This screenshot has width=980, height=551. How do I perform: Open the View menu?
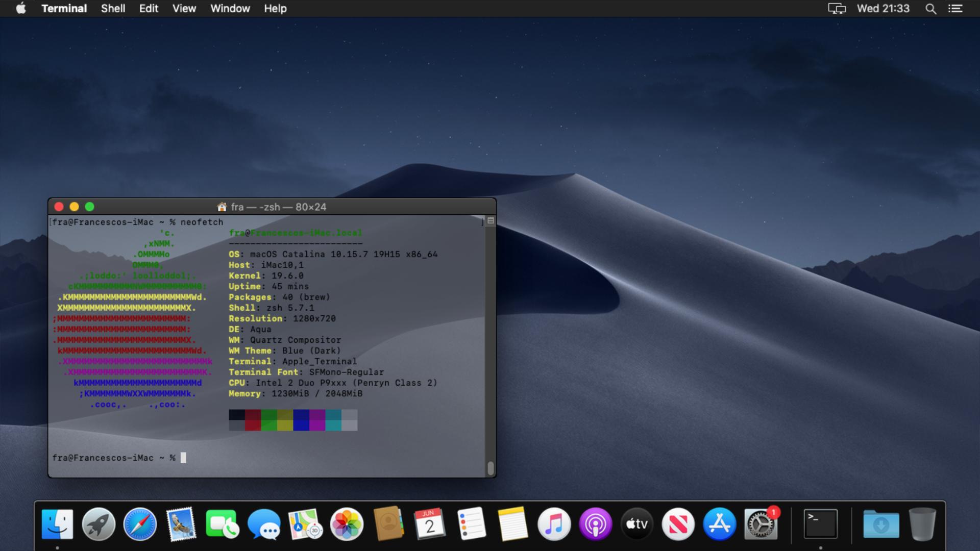184,9
